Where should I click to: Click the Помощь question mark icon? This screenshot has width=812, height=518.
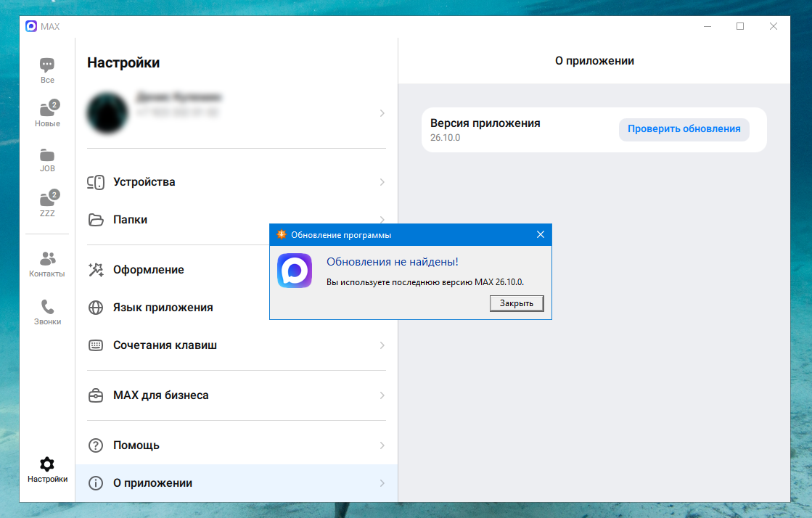pyautogui.click(x=96, y=445)
